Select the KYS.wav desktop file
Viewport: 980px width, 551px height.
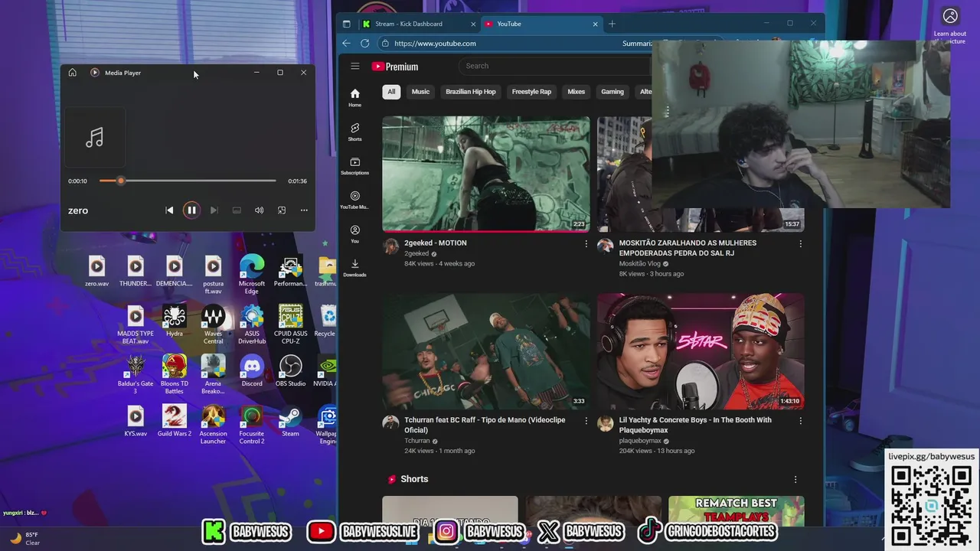pyautogui.click(x=136, y=422)
